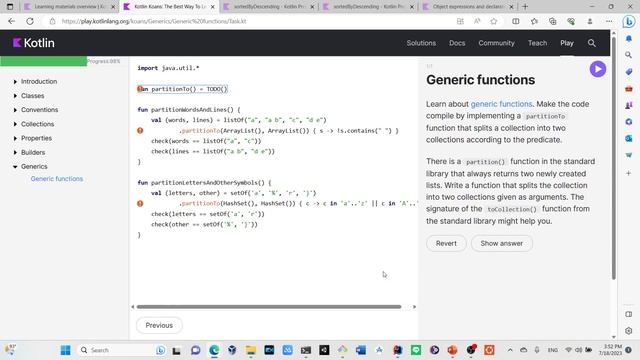This screenshot has width=640, height=360.
Task: Add a sidebar app with plus icon
Action: pos(629,173)
